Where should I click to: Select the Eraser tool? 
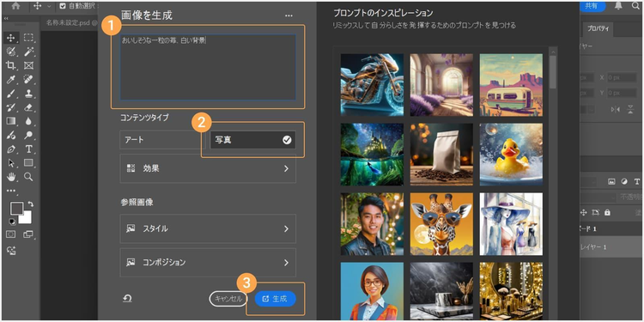click(28, 107)
